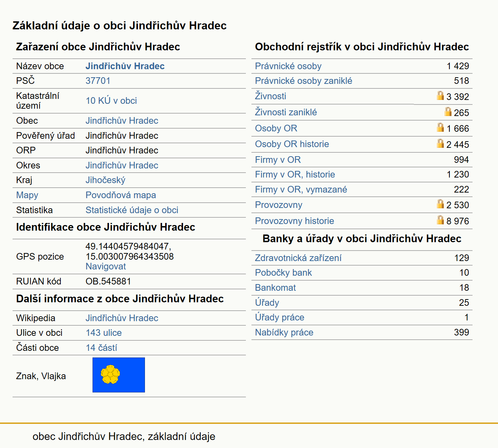498x448 pixels.
Task: Click the lock icon next to Živnosti zaniklé 265
Action: [448, 111]
